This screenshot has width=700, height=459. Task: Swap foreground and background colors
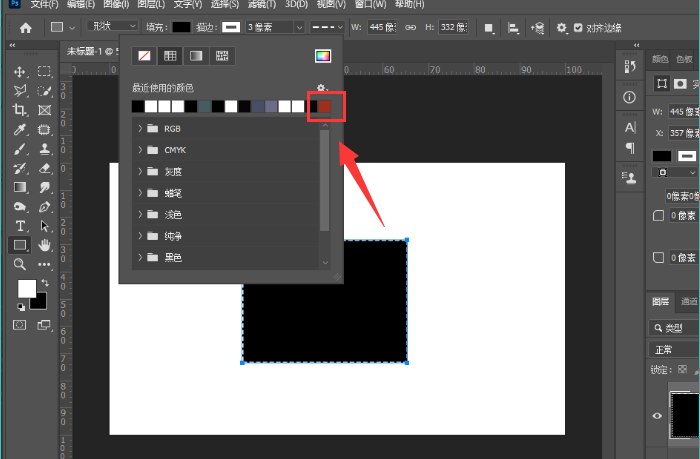[45, 283]
